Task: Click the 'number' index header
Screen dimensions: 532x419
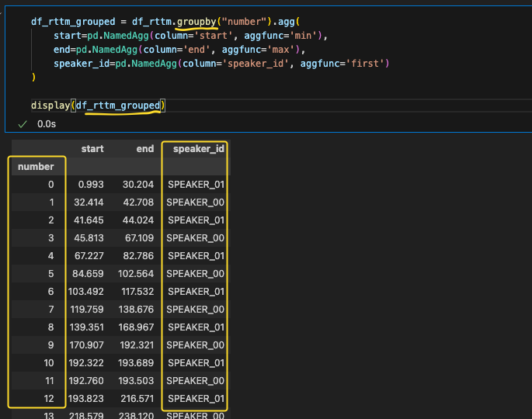Action: point(36,167)
